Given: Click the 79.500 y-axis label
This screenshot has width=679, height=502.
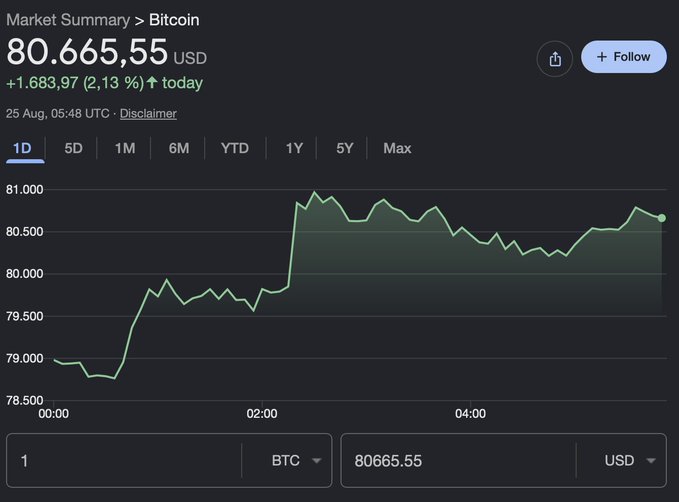Looking at the screenshot, I should tap(25, 316).
